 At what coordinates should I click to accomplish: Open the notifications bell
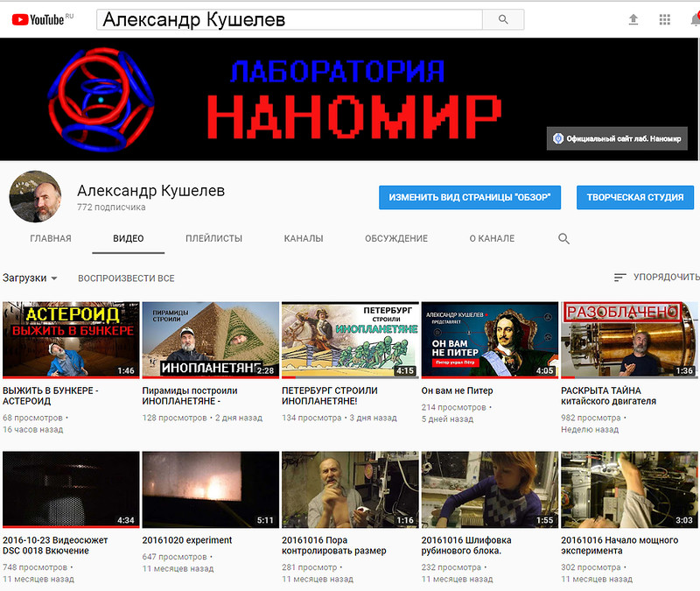point(695,19)
